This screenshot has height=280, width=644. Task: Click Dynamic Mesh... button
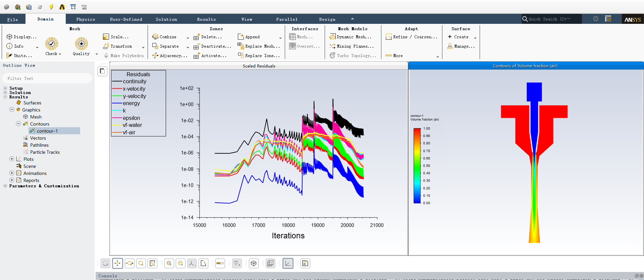(351, 37)
